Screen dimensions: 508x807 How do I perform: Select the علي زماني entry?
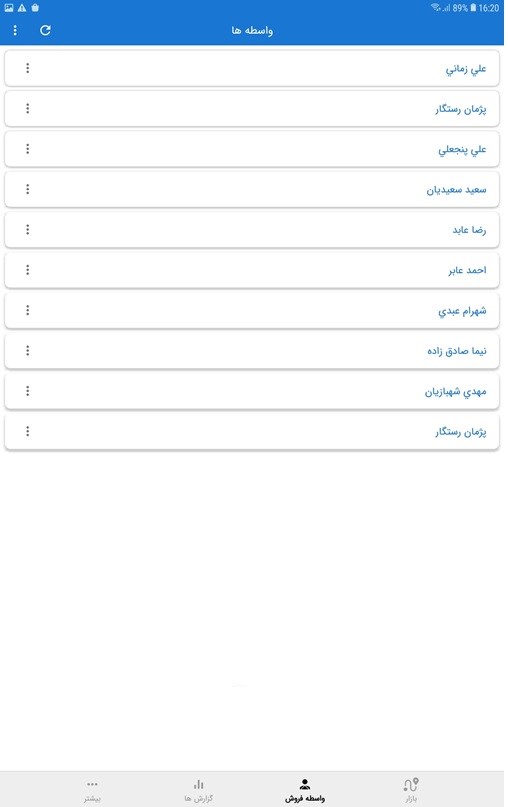(x=252, y=68)
